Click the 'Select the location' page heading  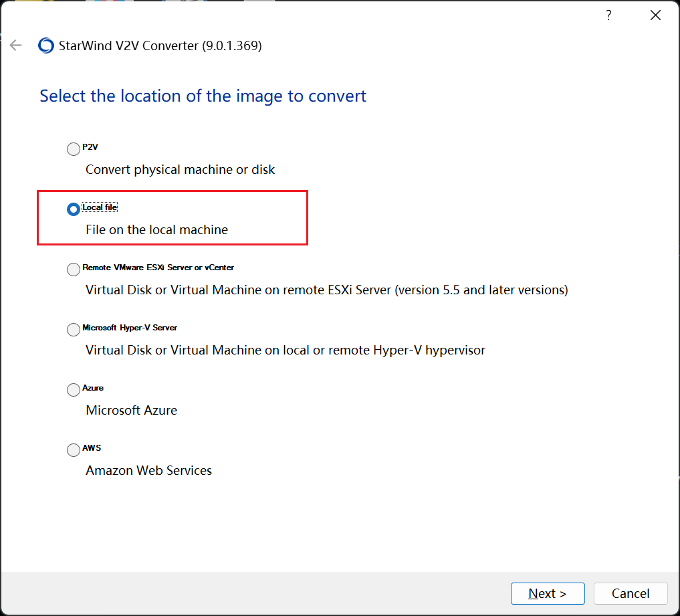pyautogui.click(x=203, y=96)
